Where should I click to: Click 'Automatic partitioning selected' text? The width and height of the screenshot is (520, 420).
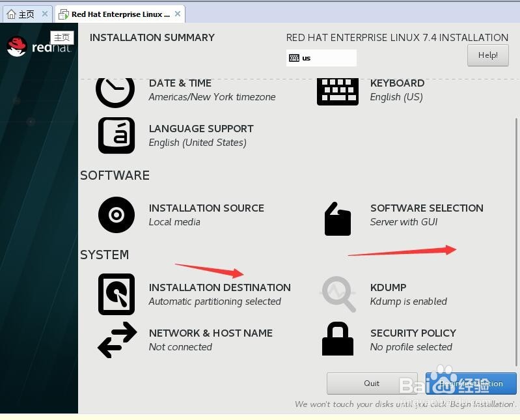215,301
